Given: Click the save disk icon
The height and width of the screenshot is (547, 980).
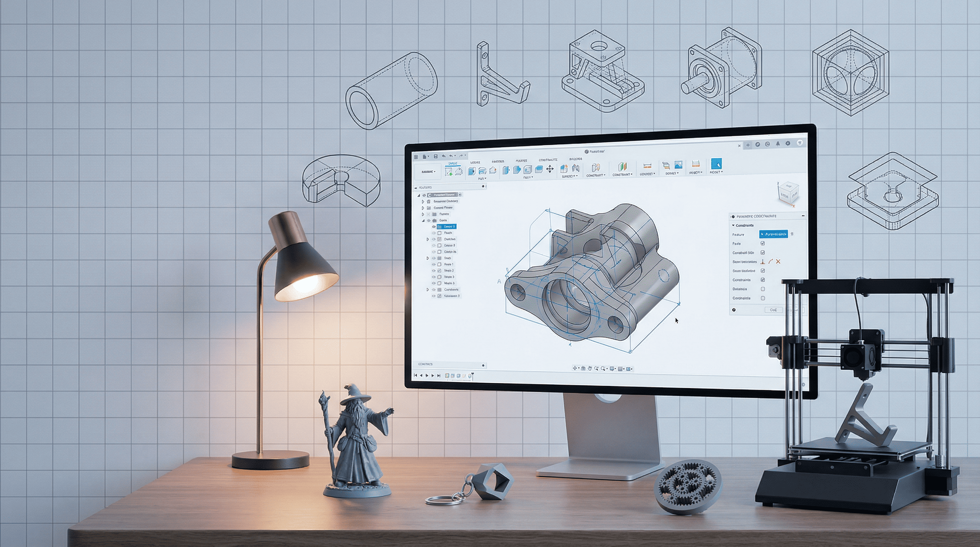Looking at the screenshot, I should click(x=436, y=156).
